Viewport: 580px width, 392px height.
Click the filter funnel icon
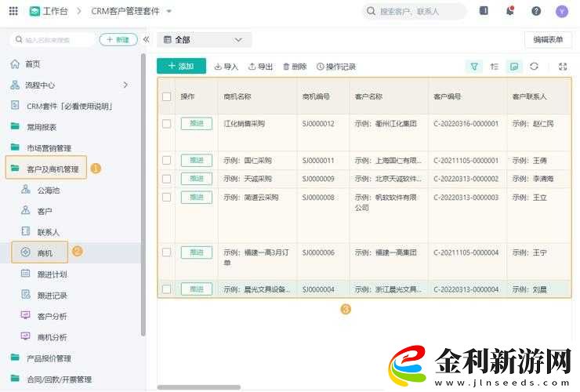coord(474,67)
